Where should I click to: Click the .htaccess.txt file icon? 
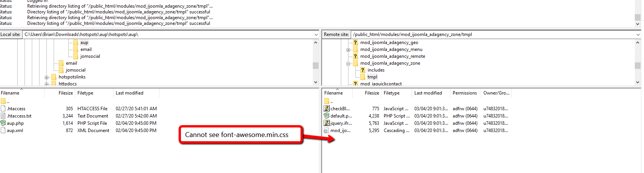pyautogui.click(x=3, y=116)
